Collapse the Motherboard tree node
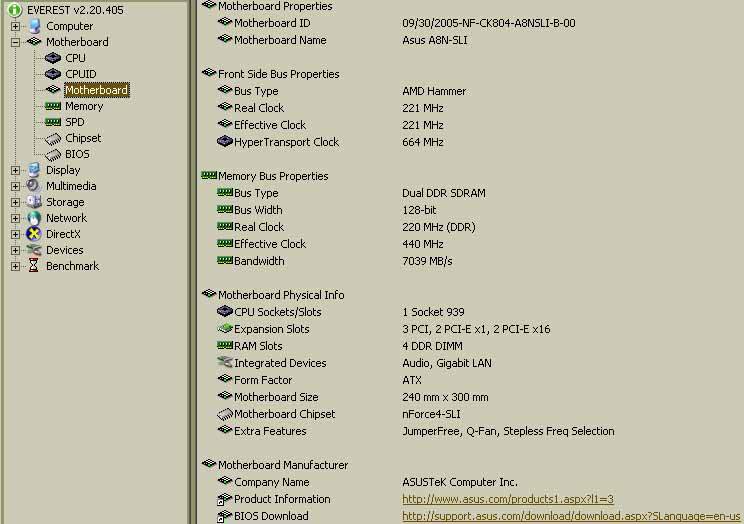744x524 pixels. [x=15, y=42]
